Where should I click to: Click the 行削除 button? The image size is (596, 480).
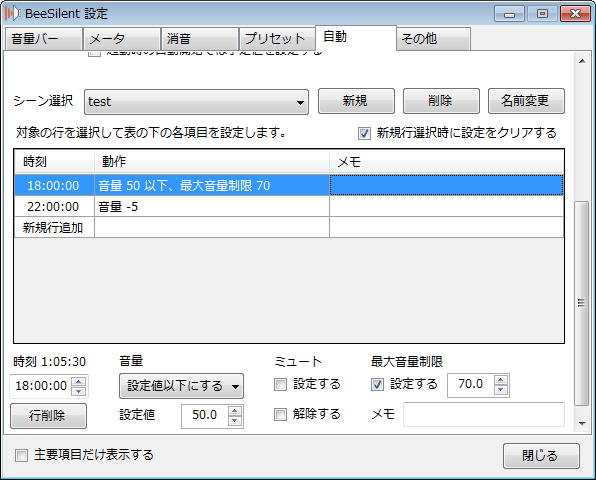pyautogui.click(x=48, y=416)
